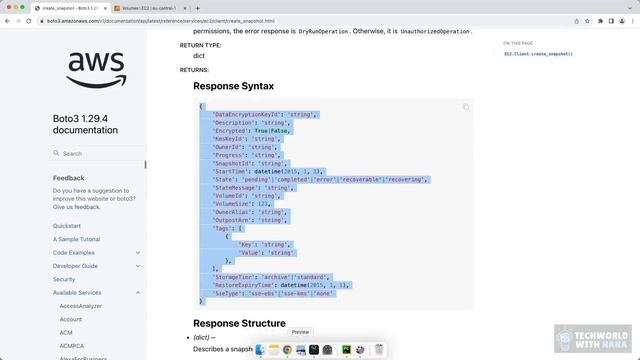Screen dimensions: 640x360
Task: Click the AWS logo in the sidebar
Action: pos(97,70)
